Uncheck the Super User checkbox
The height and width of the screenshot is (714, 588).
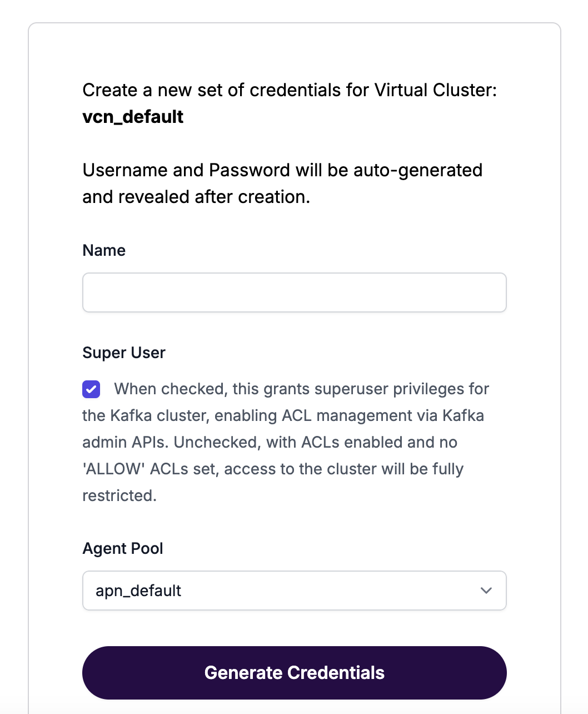pyautogui.click(x=91, y=389)
